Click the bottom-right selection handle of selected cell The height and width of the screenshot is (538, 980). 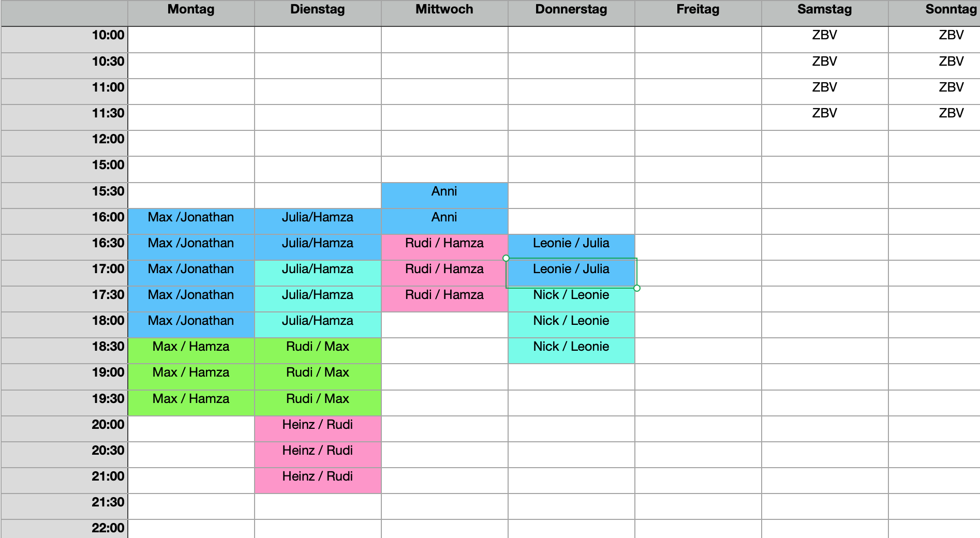pos(637,288)
